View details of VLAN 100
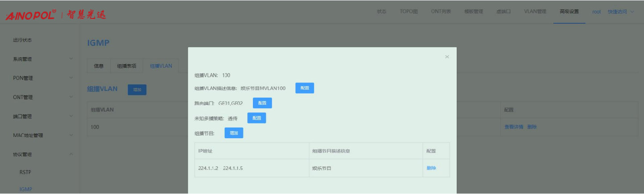This screenshot has height=194, width=644. tap(513, 127)
